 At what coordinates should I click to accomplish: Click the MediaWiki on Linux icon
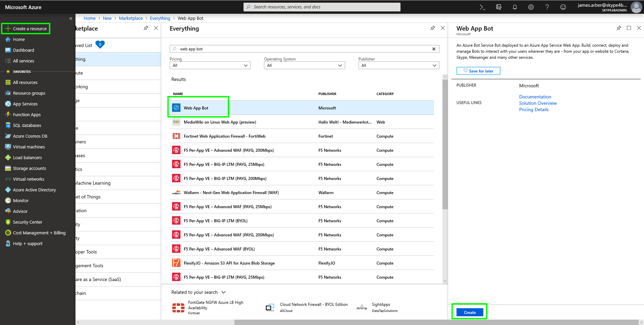point(176,122)
